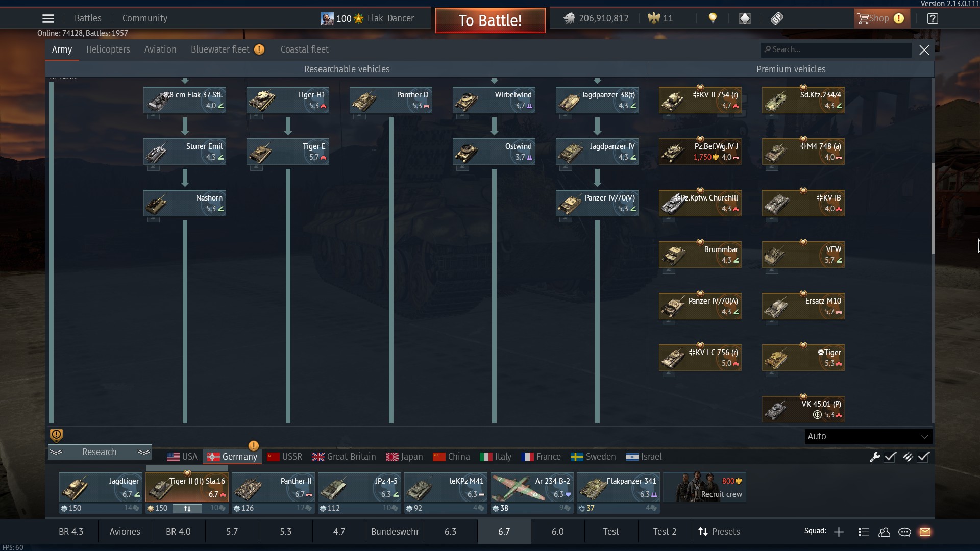Expand the group under Panther D
Screen dimensions: 980x551
359,116
